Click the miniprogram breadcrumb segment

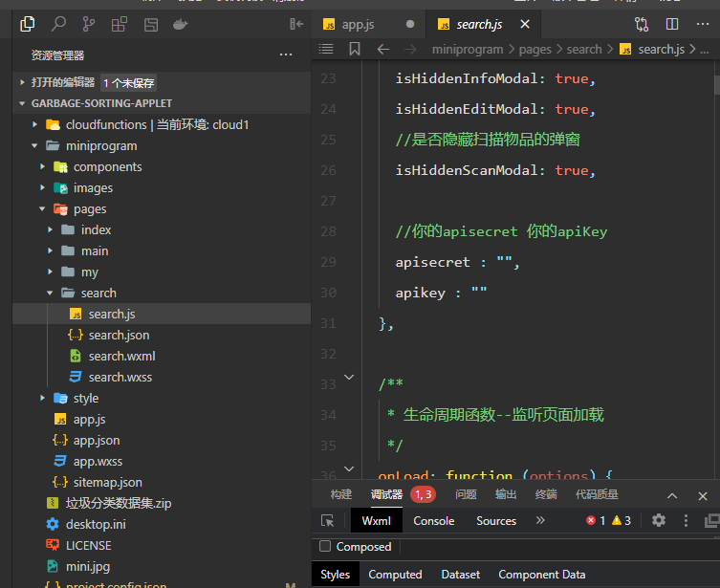coord(468,49)
